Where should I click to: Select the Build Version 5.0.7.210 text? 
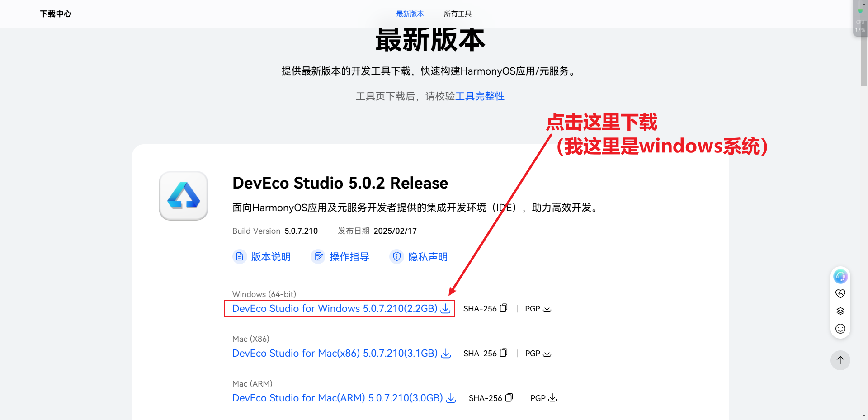[x=275, y=231]
